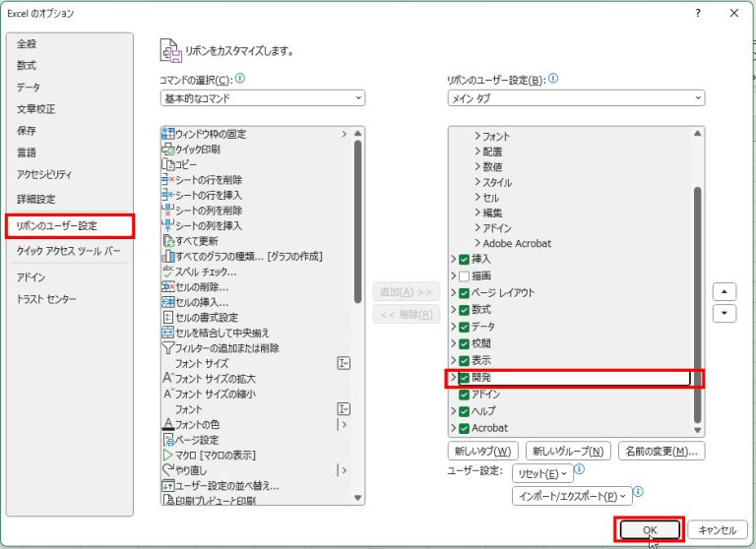
Task: Select the マクロ [マクロの表示] play icon
Action: point(167,455)
